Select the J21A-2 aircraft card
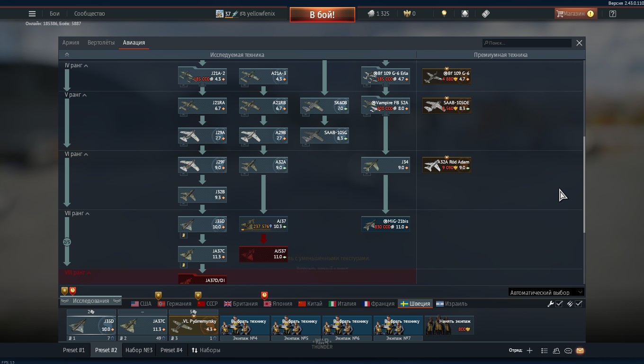This screenshot has height=364, width=644. [x=202, y=76]
